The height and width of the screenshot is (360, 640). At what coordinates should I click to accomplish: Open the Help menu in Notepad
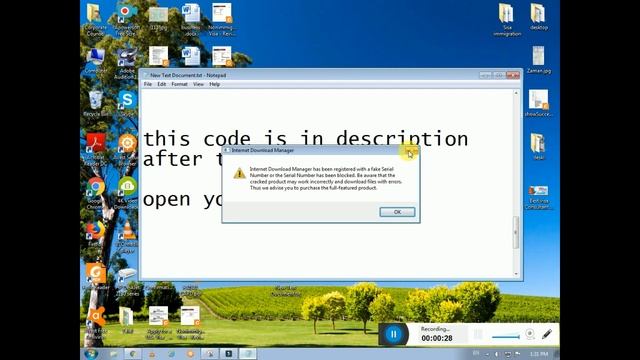pos(215,84)
